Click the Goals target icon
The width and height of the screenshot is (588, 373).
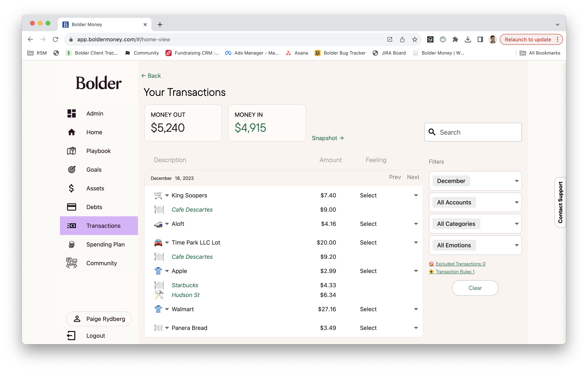click(x=72, y=170)
